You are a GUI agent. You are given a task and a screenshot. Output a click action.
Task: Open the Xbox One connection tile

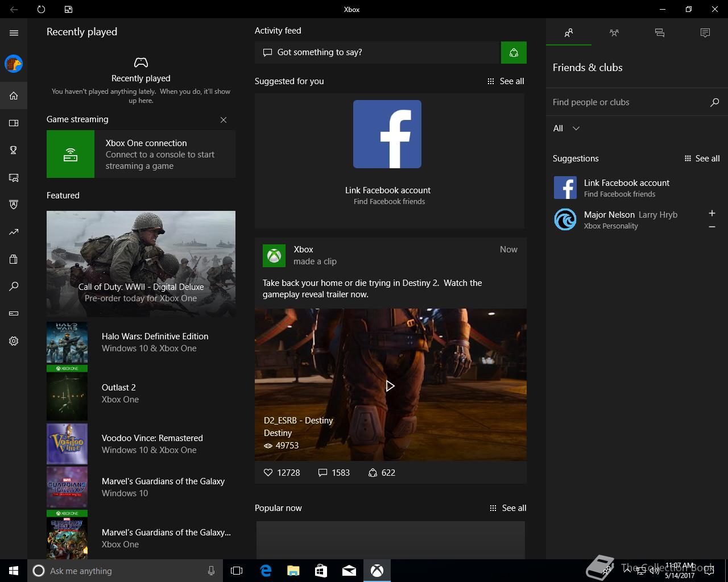[x=141, y=154]
